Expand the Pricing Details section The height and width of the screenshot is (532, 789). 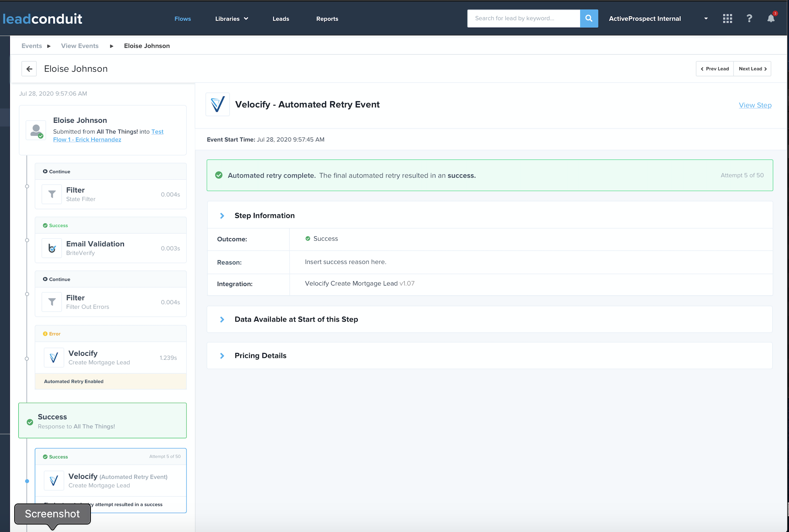pyautogui.click(x=222, y=356)
